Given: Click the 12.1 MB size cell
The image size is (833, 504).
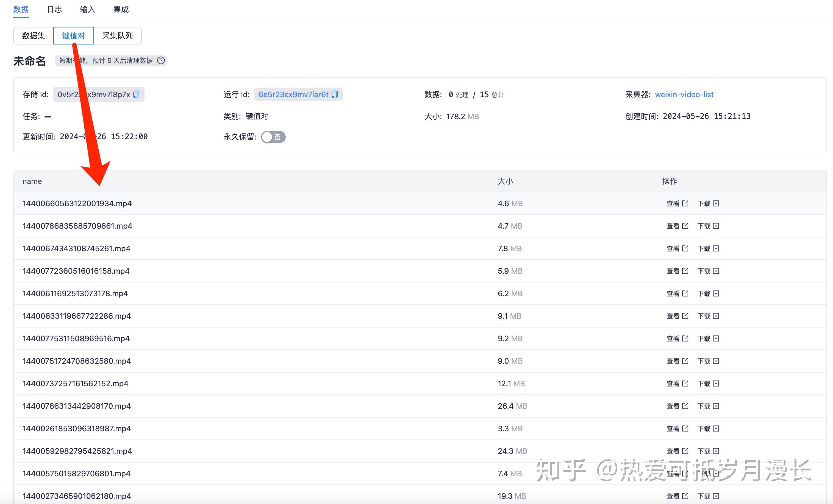Looking at the screenshot, I should coord(511,384).
